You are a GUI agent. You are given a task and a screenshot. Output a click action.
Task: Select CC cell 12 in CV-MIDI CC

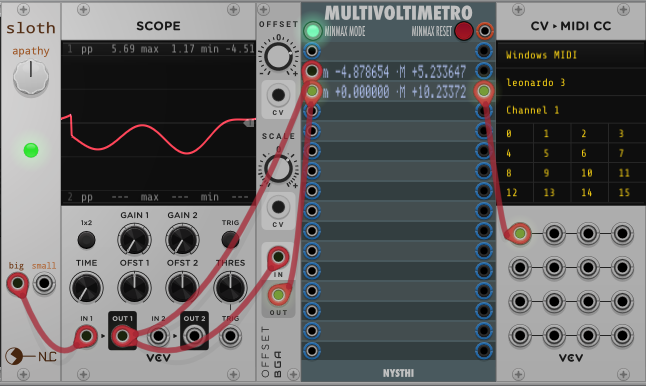click(x=515, y=192)
